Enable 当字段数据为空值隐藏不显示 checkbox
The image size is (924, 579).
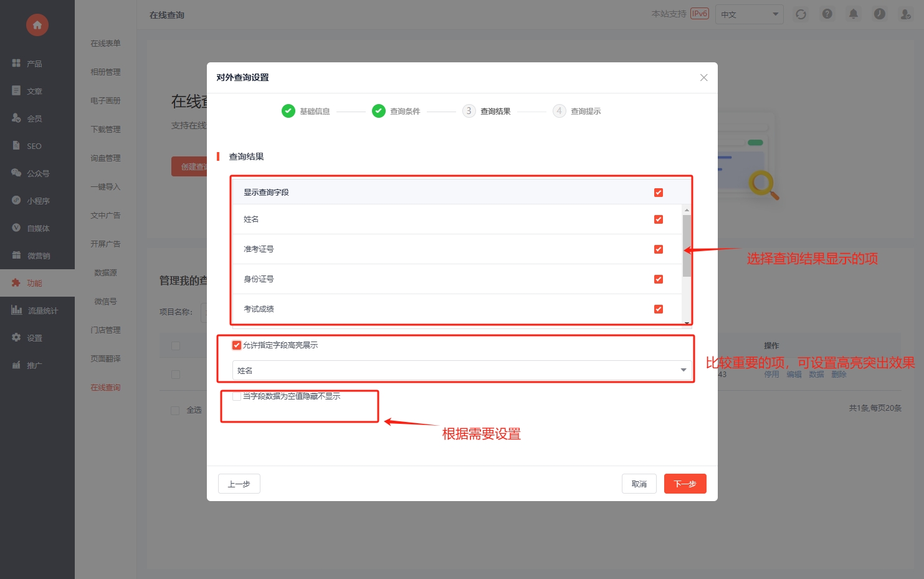(237, 396)
